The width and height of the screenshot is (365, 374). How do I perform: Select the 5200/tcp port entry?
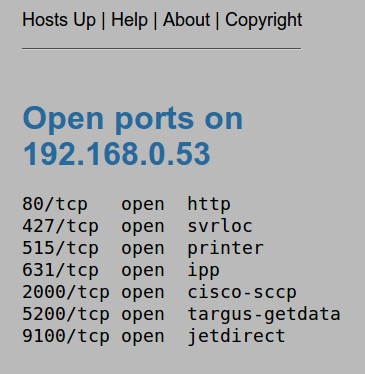66,314
